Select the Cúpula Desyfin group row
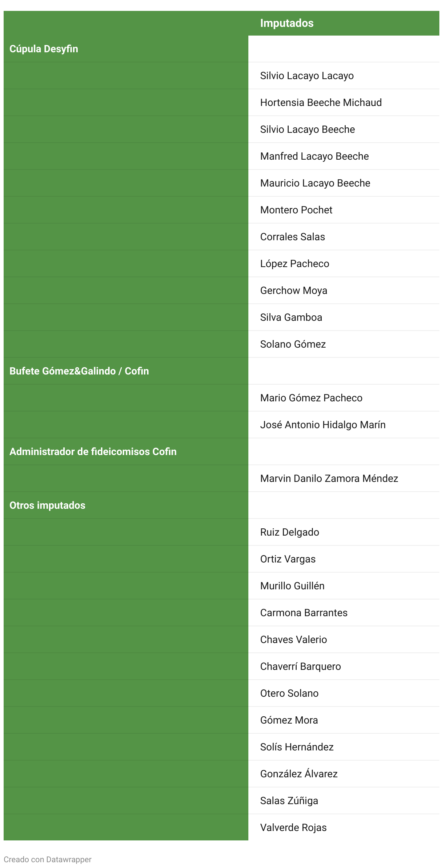The width and height of the screenshot is (443, 868). (x=44, y=49)
